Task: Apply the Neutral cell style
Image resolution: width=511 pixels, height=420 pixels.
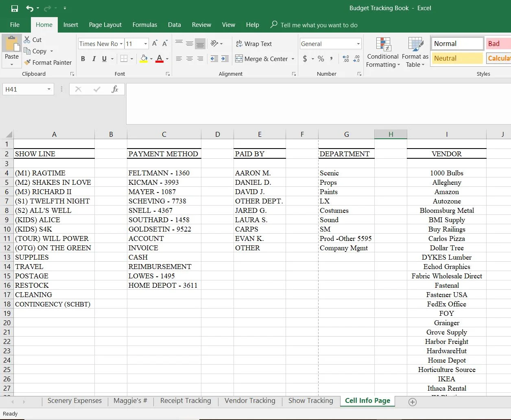Action: [x=457, y=58]
